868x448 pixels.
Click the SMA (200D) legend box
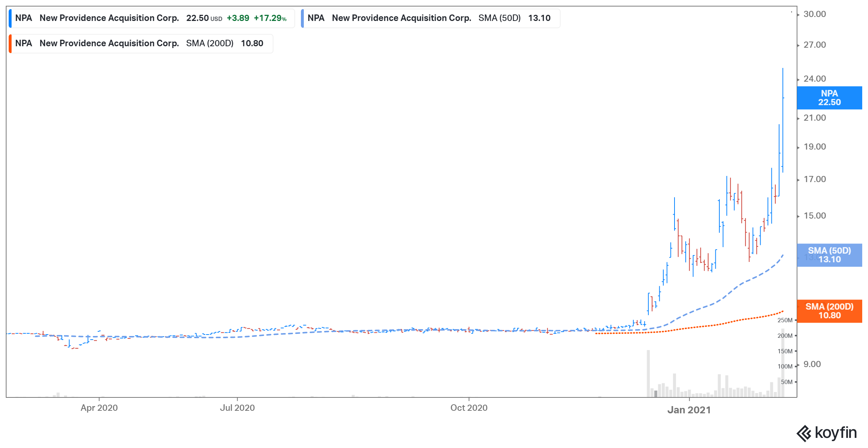[x=141, y=44]
